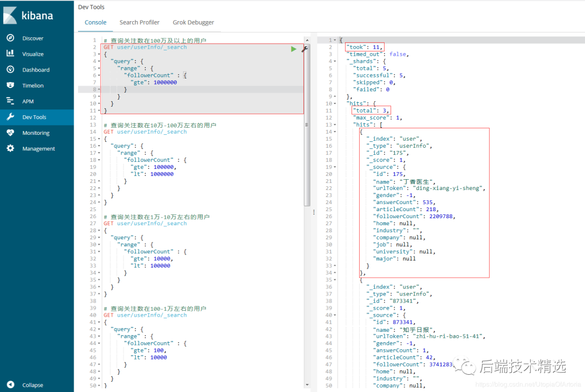Collapse fold arrow at response line 1

coord(335,40)
